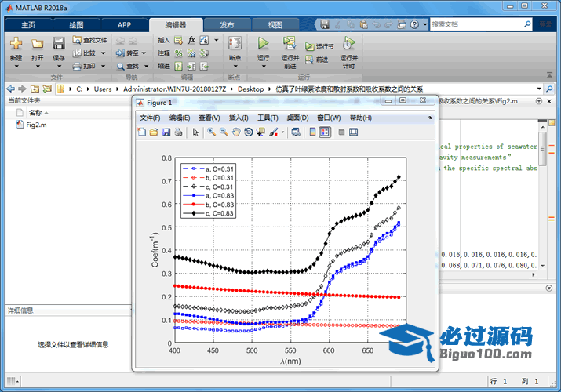Image resolution: width=561 pixels, height=392 pixels.
Task: Expand the Save (保存) dropdown arrow
Action: click(x=59, y=66)
